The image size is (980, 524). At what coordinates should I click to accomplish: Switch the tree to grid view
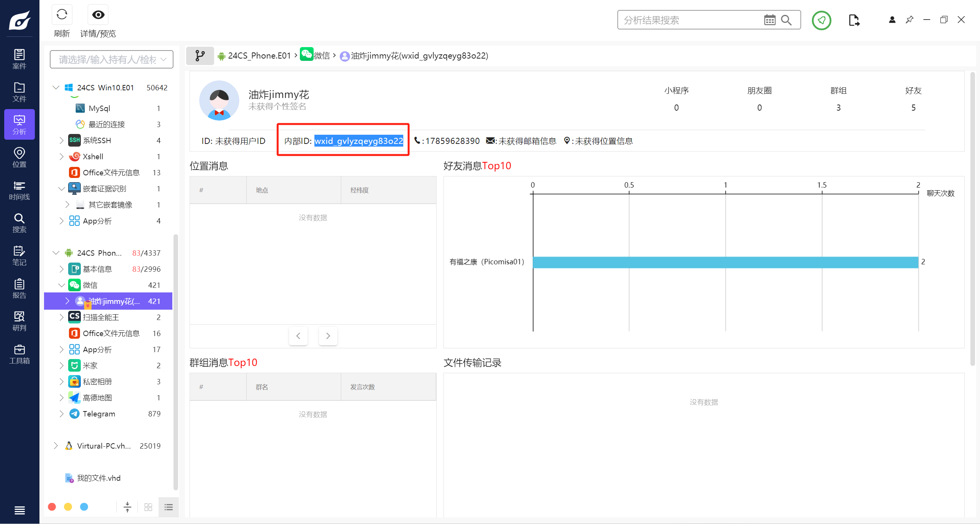pos(148,507)
